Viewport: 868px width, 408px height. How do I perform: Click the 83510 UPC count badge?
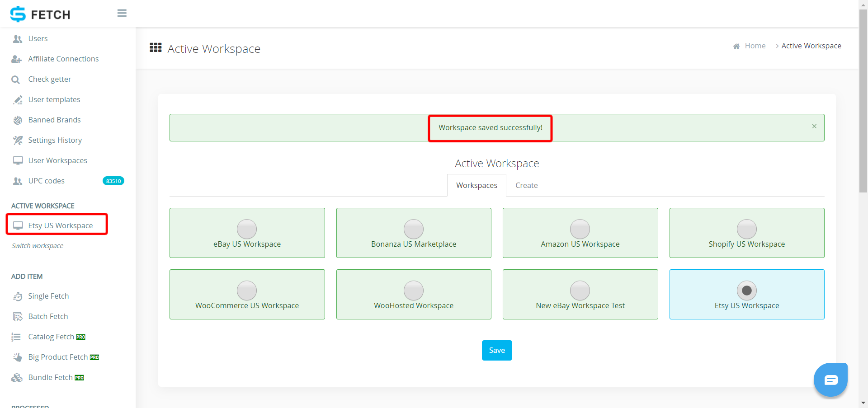(x=113, y=181)
